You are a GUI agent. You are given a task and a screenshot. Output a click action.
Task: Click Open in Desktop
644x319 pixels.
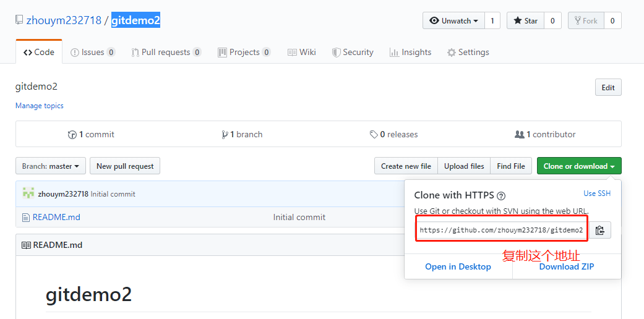tap(458, 267)
